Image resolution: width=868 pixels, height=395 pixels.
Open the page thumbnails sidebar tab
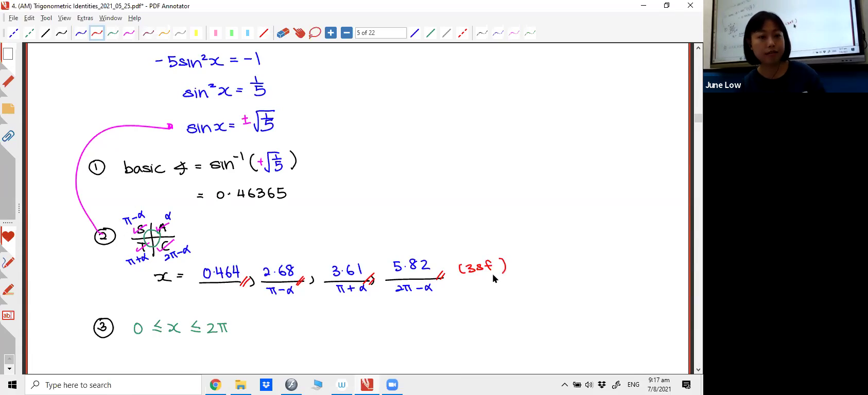(8, 54)
